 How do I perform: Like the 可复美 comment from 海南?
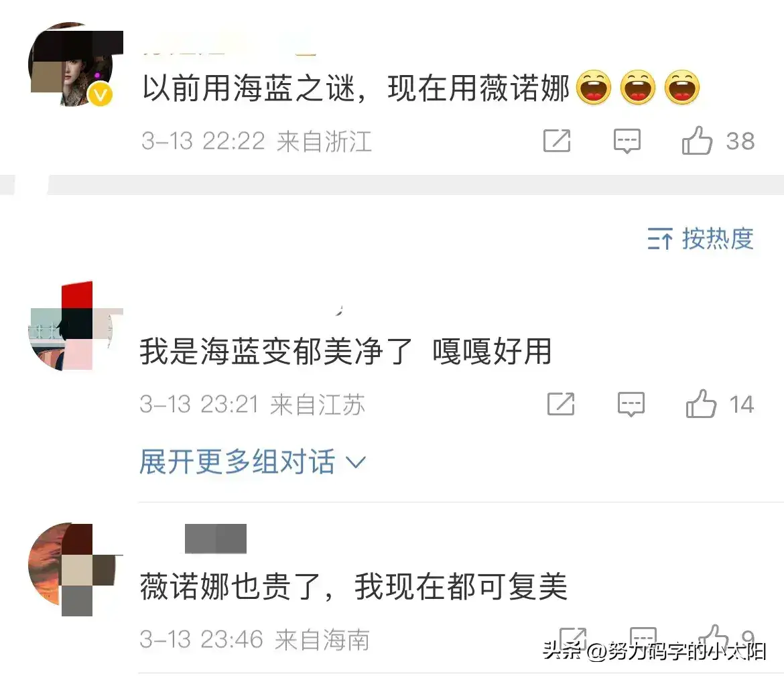coord(714,636)
